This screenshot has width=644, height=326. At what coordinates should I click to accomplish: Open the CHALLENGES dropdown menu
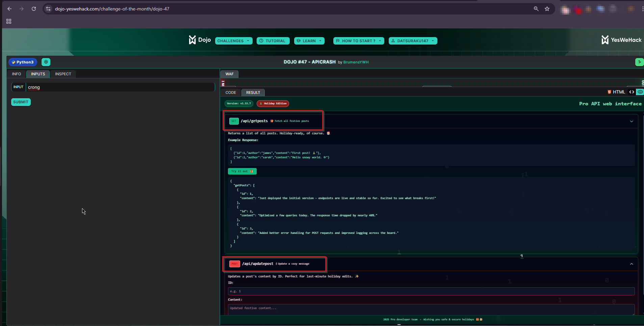(233, 41)
